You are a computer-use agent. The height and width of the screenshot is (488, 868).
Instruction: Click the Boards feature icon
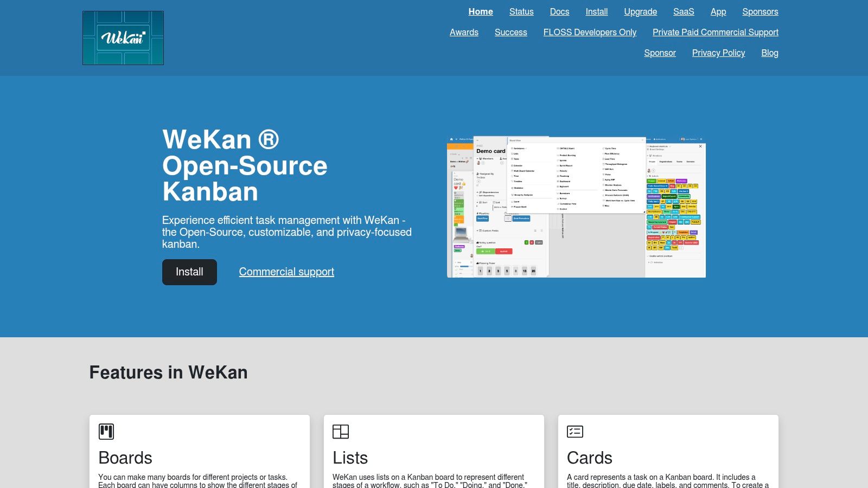point(106,432)
